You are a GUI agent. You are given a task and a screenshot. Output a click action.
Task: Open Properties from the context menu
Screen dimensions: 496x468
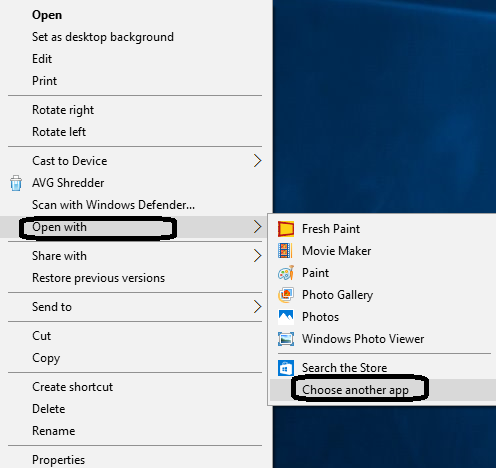pyautogui.click(x=58, y=460)
